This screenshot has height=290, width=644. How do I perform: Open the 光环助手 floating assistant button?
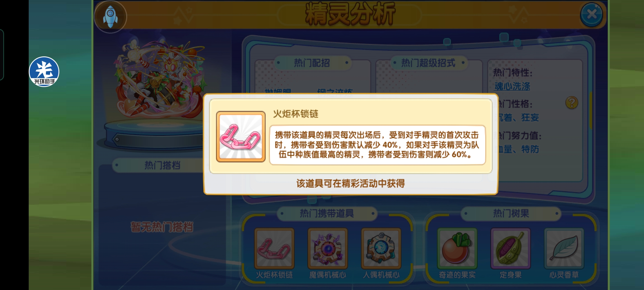44,72
